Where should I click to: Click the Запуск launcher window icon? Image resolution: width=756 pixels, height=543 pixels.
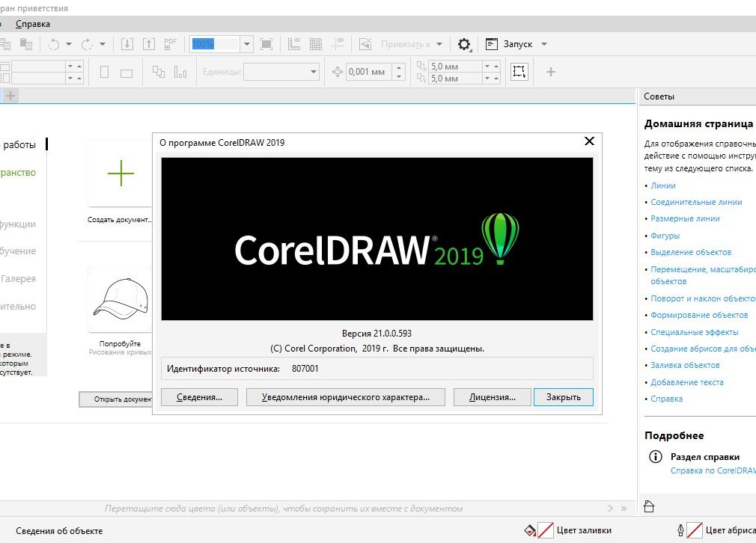tap(491, 44)
